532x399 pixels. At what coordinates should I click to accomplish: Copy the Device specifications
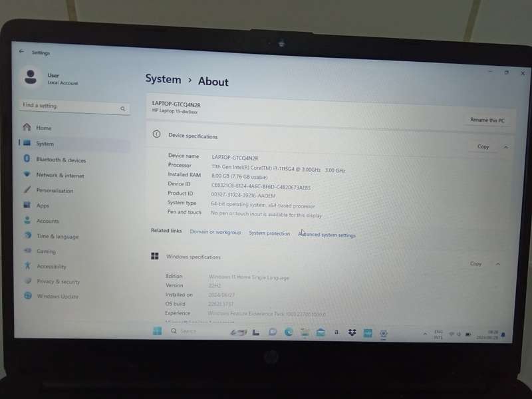click(483, 146)
